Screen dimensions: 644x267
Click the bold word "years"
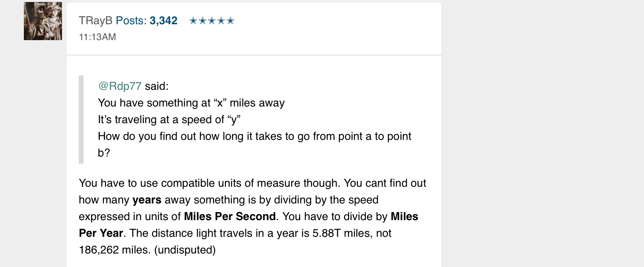coord(147,200)
